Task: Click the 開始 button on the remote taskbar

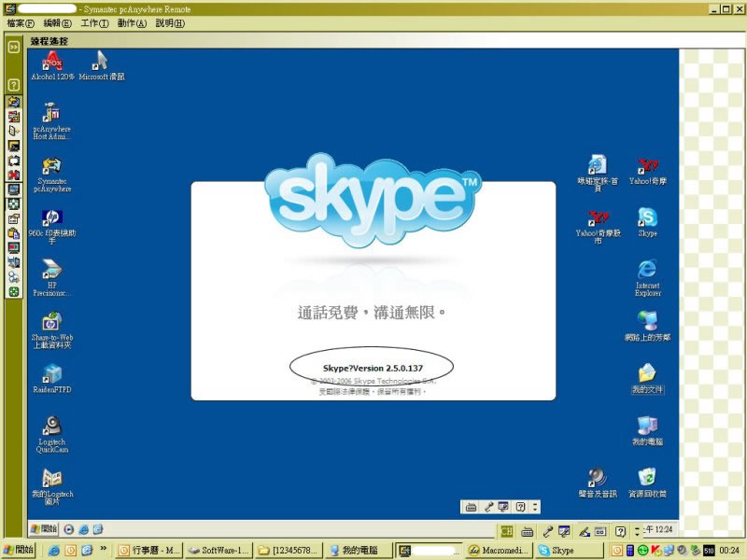Action: coord(44,529)
